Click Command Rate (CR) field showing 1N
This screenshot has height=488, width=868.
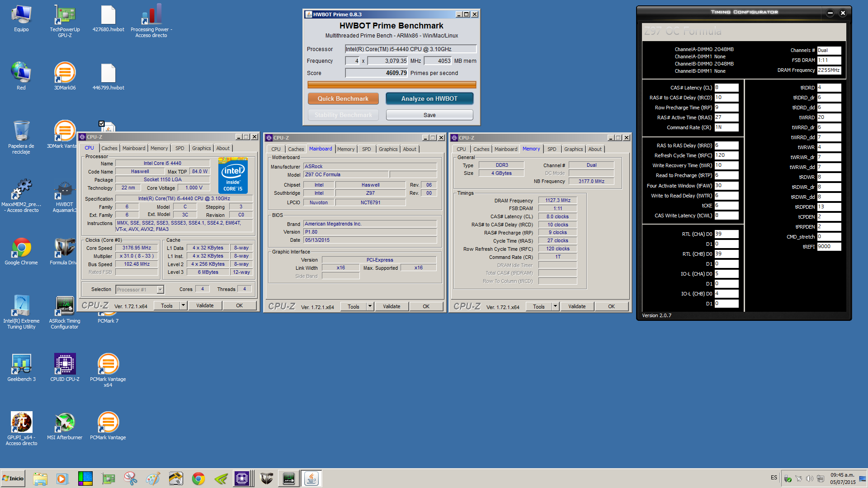726,127
